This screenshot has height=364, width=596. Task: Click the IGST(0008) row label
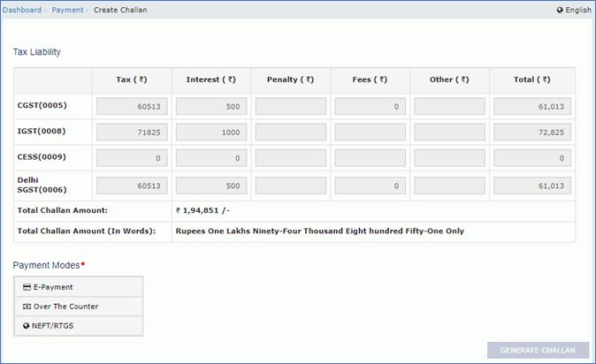(42, 131)
